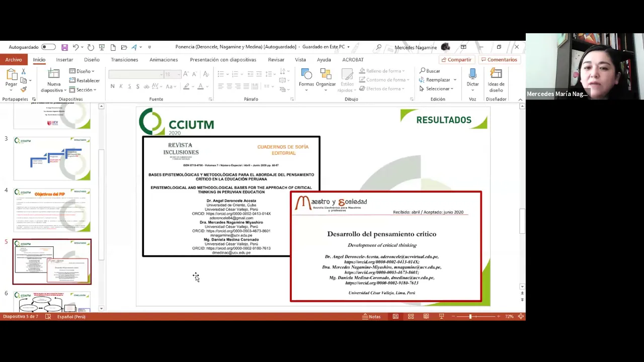Create a new document from the quick access toolbar

point(113,47)
